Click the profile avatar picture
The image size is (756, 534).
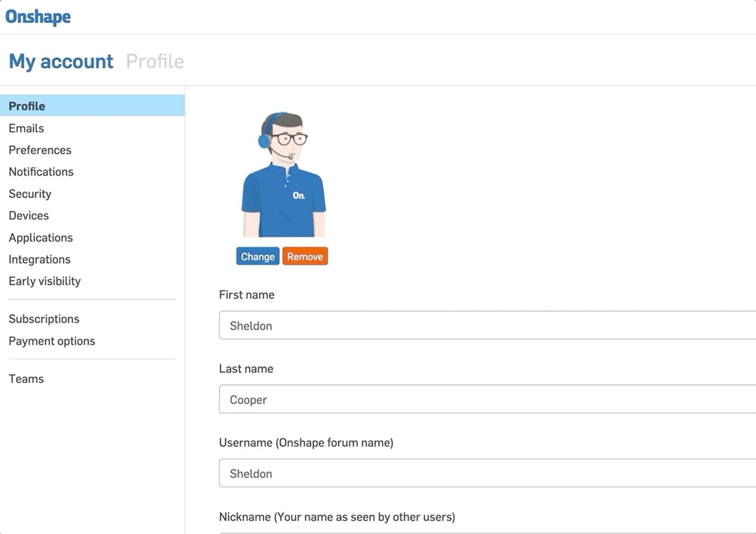tap(283, 174)
